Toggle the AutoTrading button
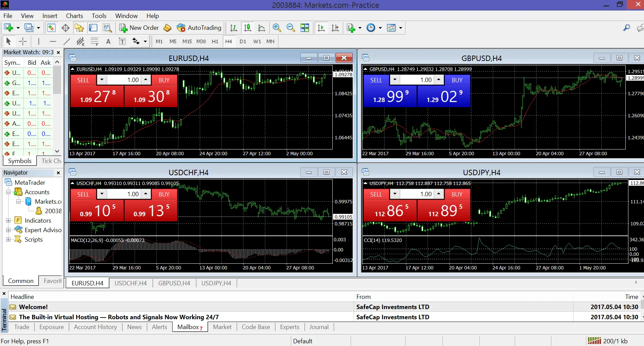 pyautogui.click(x=199, y=28)
